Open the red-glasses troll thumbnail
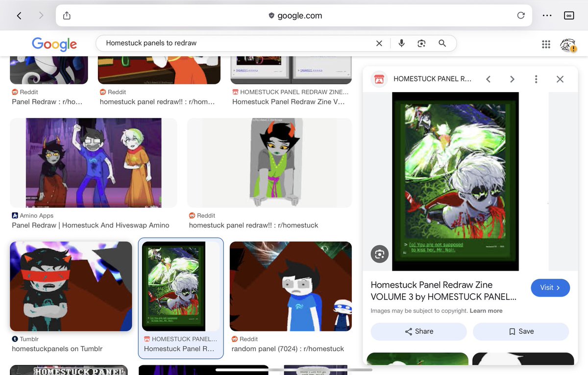Viewport: 588px width, 375px height. click(x=71, y=286)
